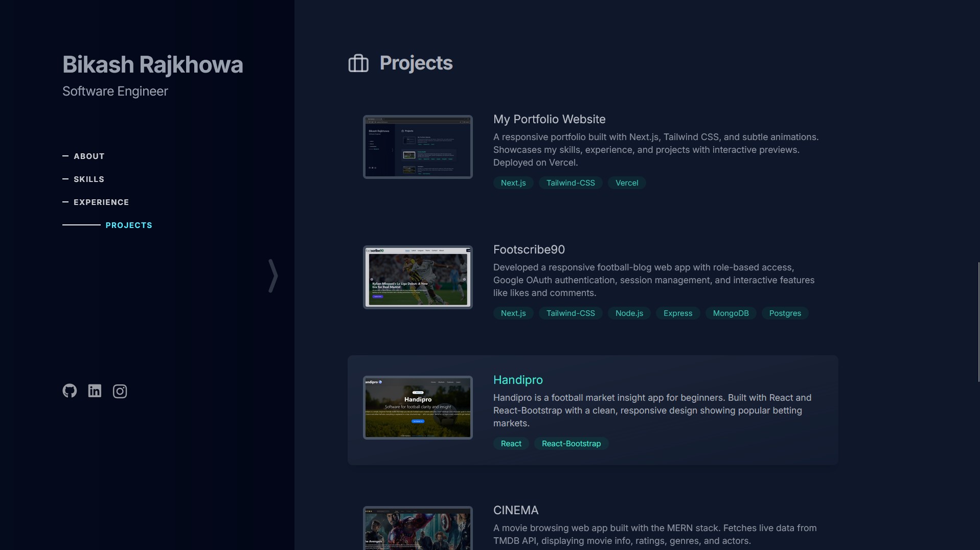Screen dimensions: 980x550
Task: Open the My Portfolio Website project title
Action: [x=550, y=119]
